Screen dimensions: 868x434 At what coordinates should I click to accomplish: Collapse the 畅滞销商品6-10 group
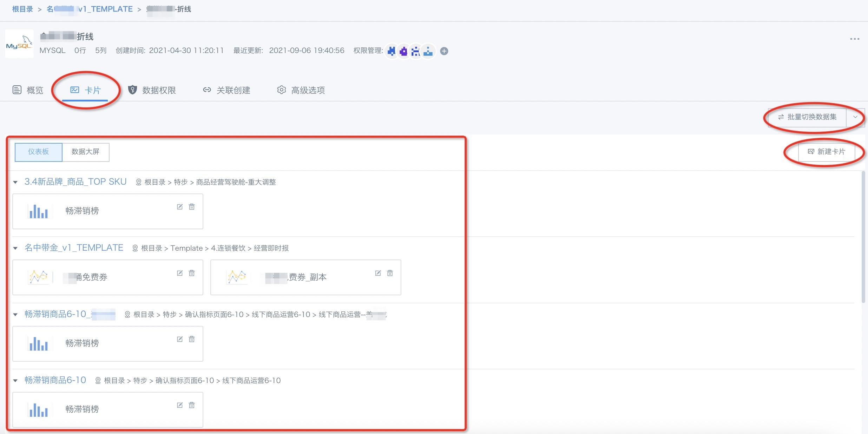point(15,381)
